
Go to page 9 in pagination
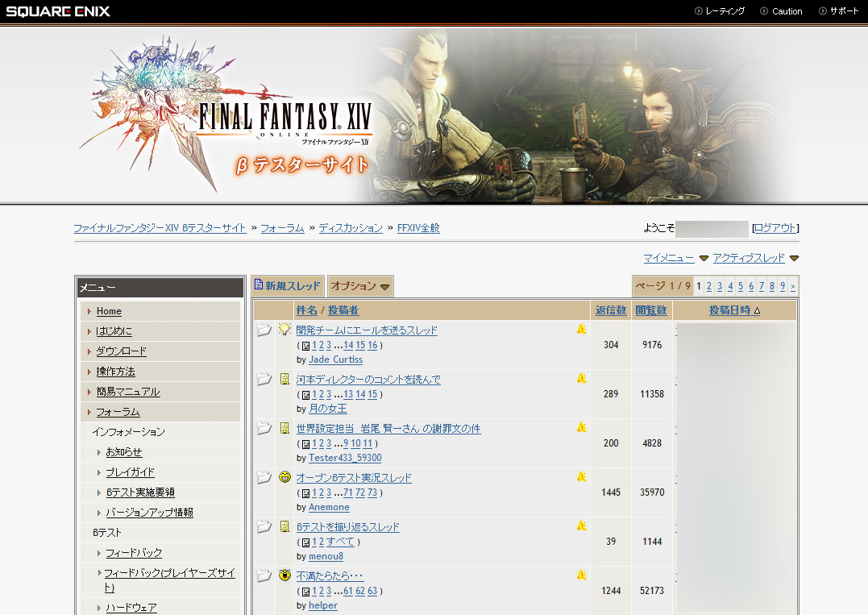783,286
